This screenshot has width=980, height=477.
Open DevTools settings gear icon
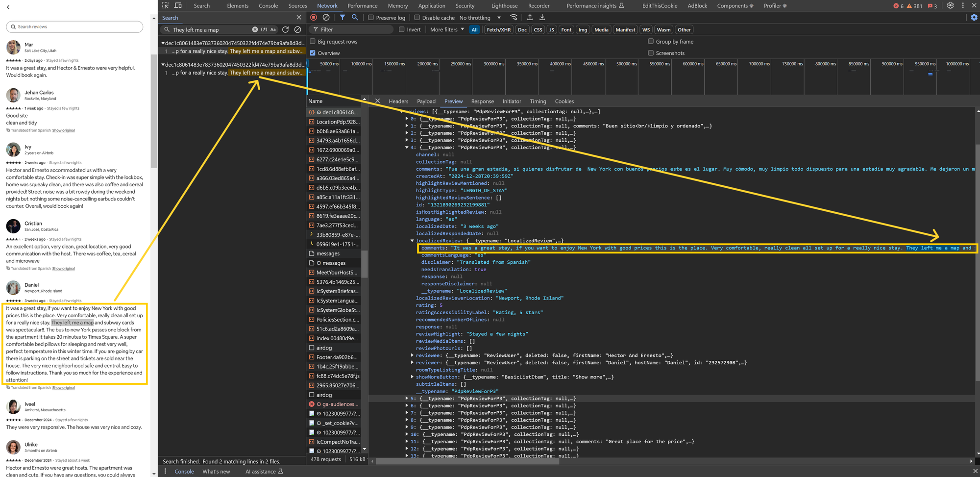[x=950, y=5]
